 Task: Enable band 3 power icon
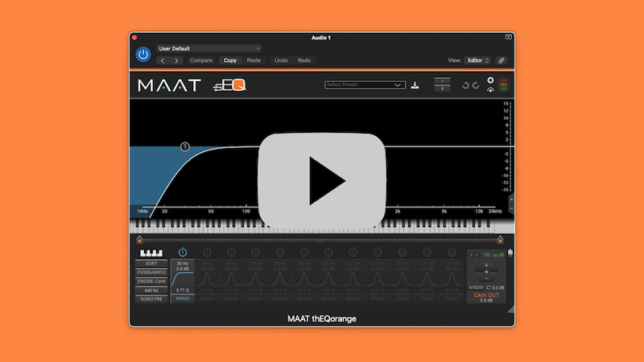[x=231, y=252]
